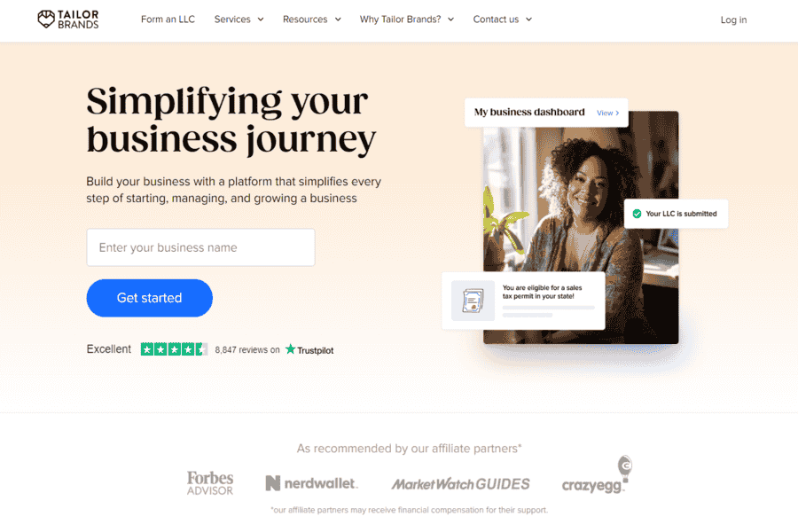Click View on My business dashboard

[x=607, y=113]
